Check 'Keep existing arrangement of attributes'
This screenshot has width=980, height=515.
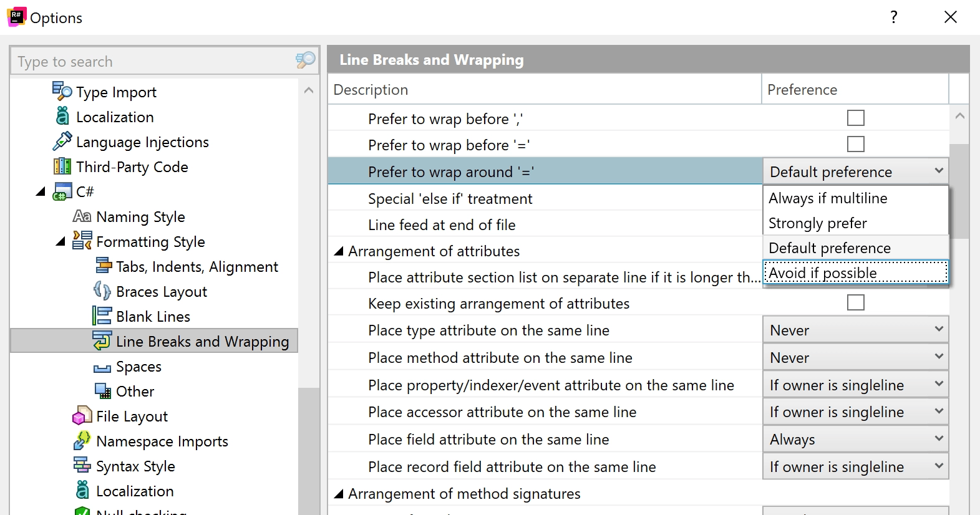(855, 302)
